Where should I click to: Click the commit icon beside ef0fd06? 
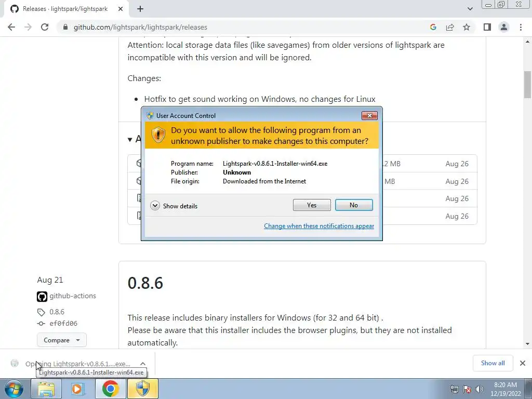pos(41,324)
